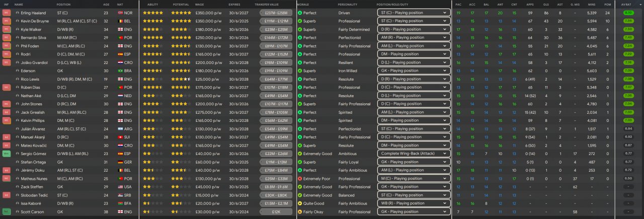This screenshot has width=644, height=219.
Task: Click the Iron Willed personality for Ederson
Action: tap(348, 71)
